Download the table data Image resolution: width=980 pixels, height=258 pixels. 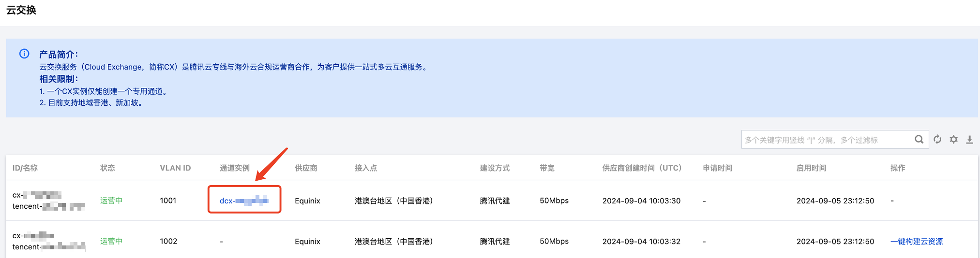[x=969, y=140]
